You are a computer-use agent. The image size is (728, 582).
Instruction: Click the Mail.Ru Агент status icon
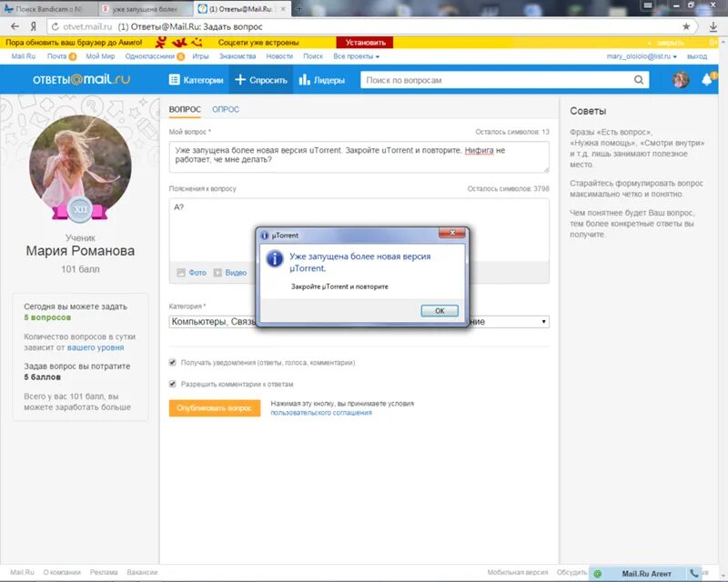point(597,574)
